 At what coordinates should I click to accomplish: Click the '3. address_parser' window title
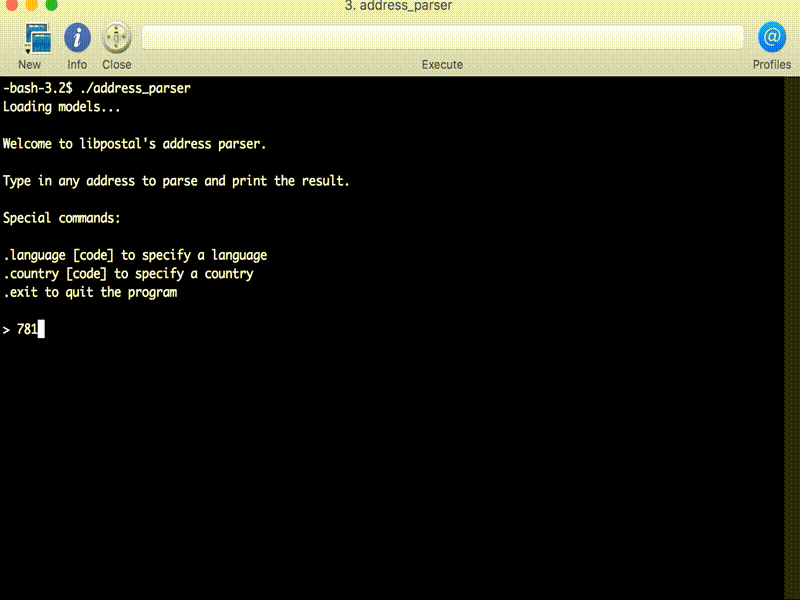tap(398, 6)
